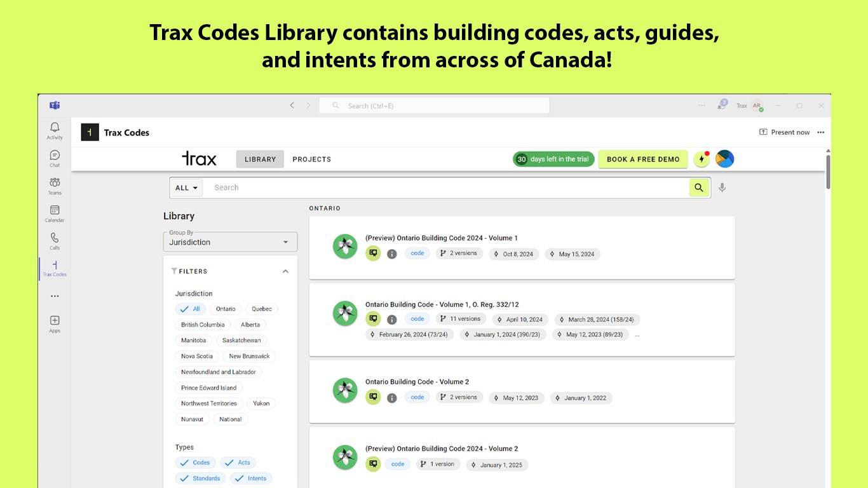Open the Teams notifications bell at top

tap(722, 105)
